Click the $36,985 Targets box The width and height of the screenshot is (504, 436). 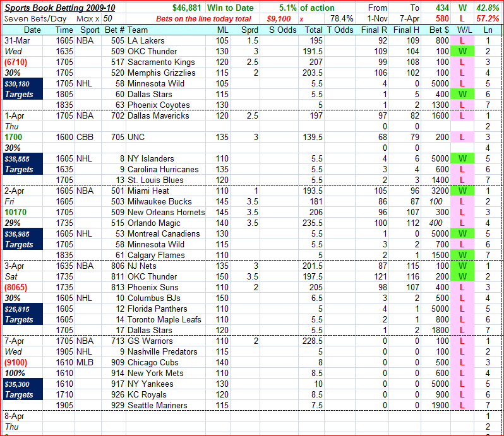click(23, 239)
